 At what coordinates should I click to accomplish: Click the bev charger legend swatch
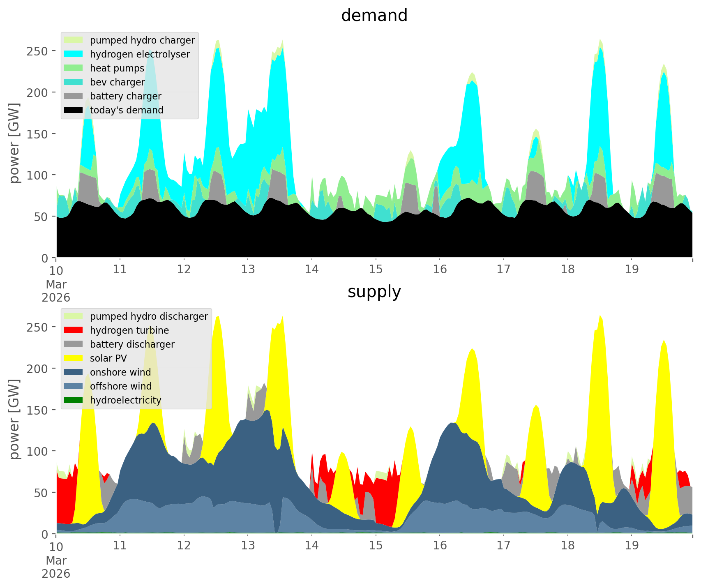74,82
